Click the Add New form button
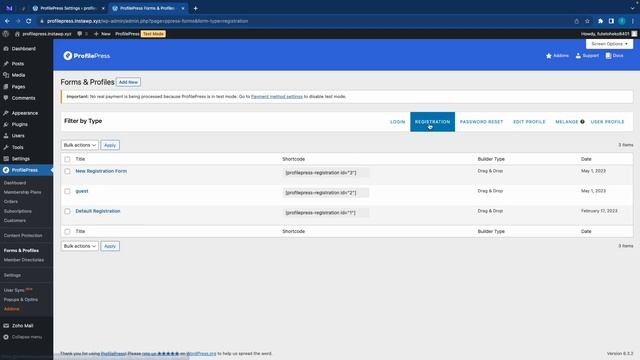The image size is (640, 360). [x=128, y=82]
